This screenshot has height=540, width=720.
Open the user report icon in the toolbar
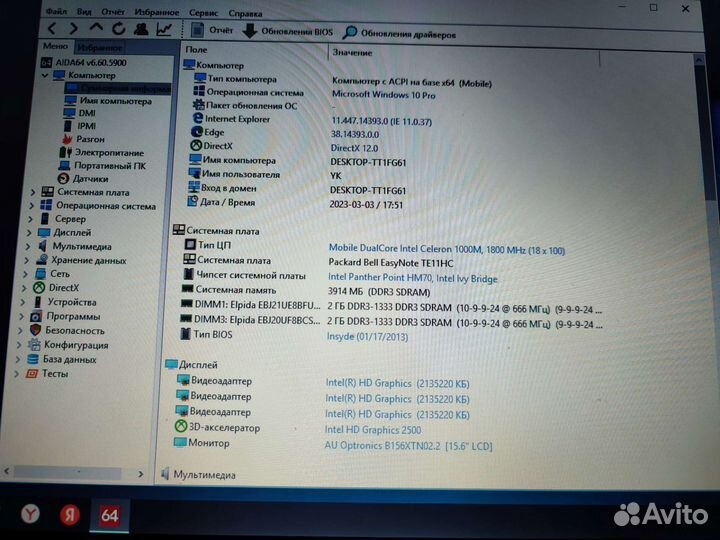coord(141,29)
